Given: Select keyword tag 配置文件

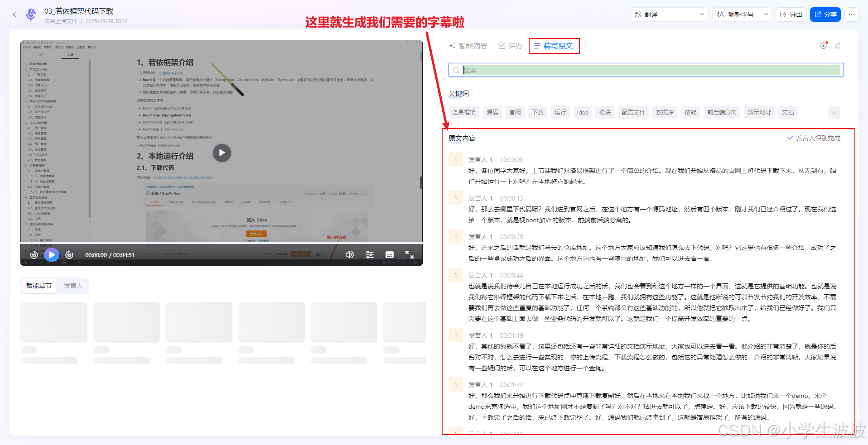Looking at the screenshot, I should [633, 112].
